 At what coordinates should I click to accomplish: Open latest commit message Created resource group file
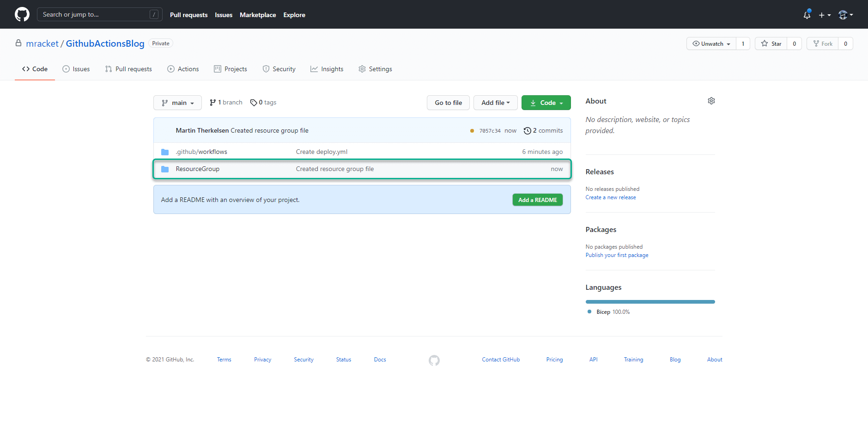tap(270, 130)
